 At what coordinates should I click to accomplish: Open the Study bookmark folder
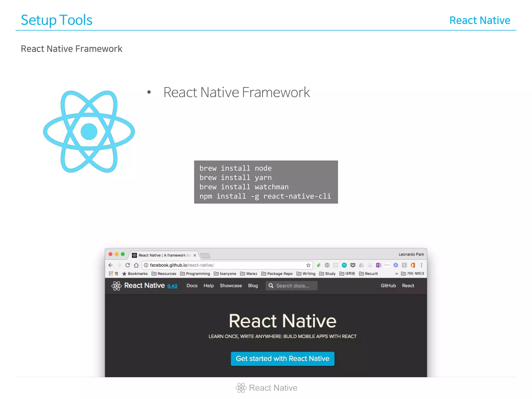point(327,274)
